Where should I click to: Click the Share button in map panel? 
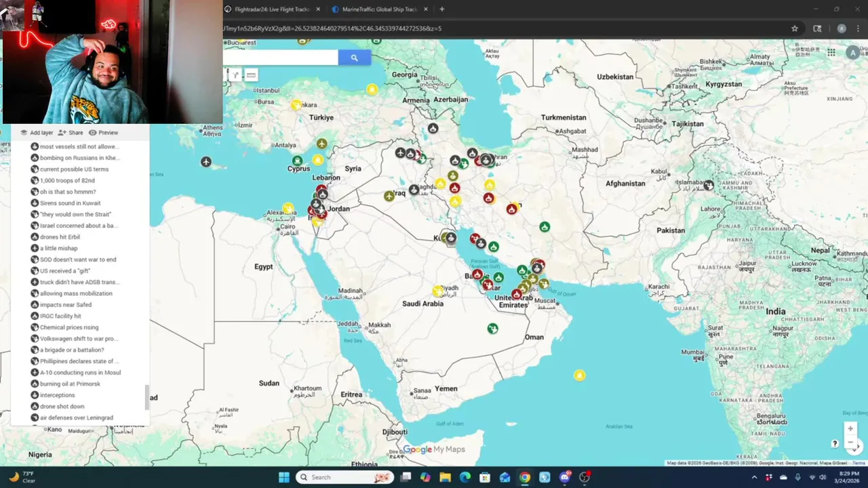click(x=71, y=133)
